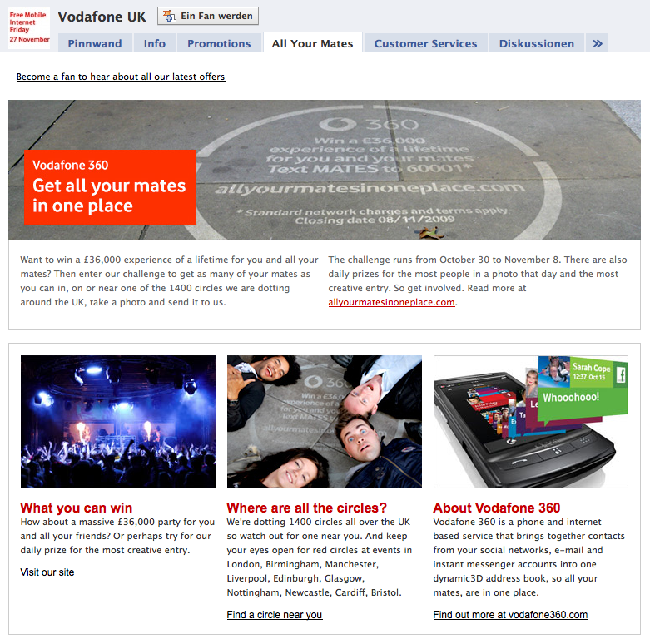
Task: Open the Customer Services tab
Action: click(x=426, y=43)
